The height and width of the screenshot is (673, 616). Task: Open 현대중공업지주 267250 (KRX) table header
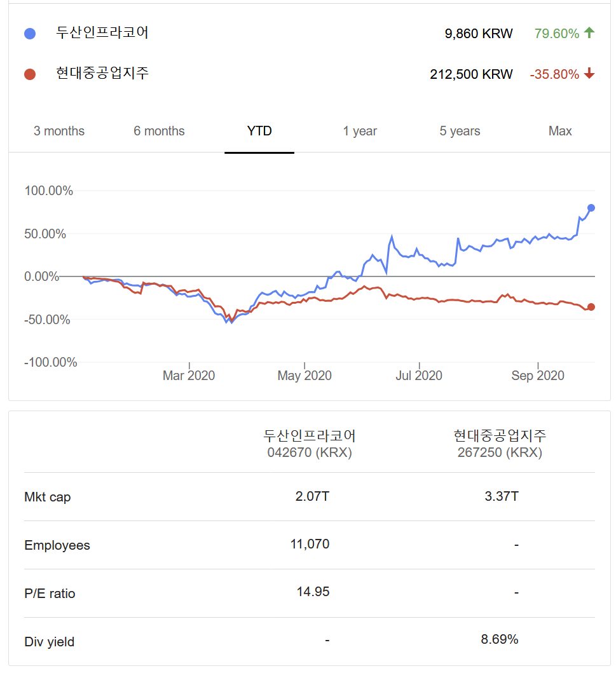(x=500, y=444)
